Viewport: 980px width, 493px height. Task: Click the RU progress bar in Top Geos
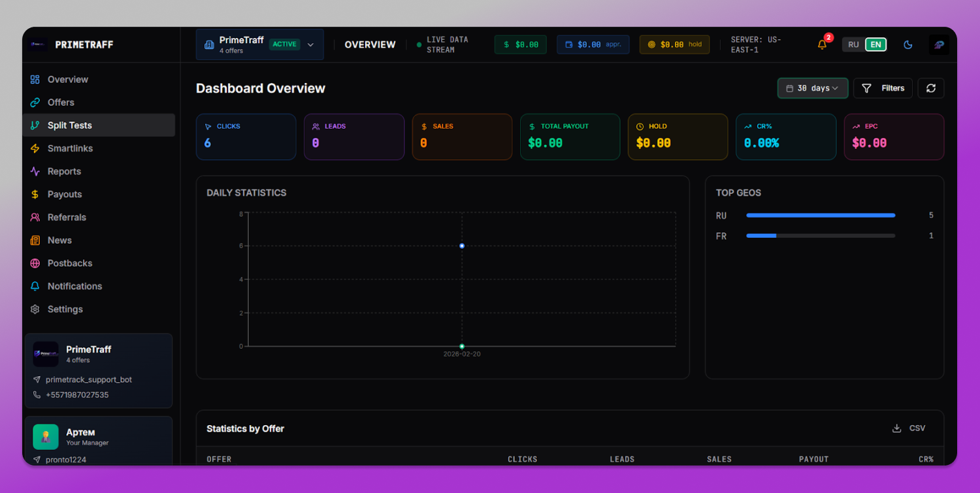[821, 215]
